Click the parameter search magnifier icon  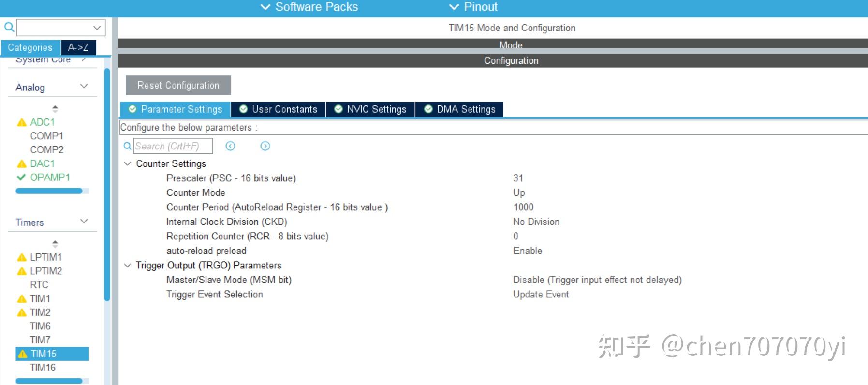click(127, 146)
